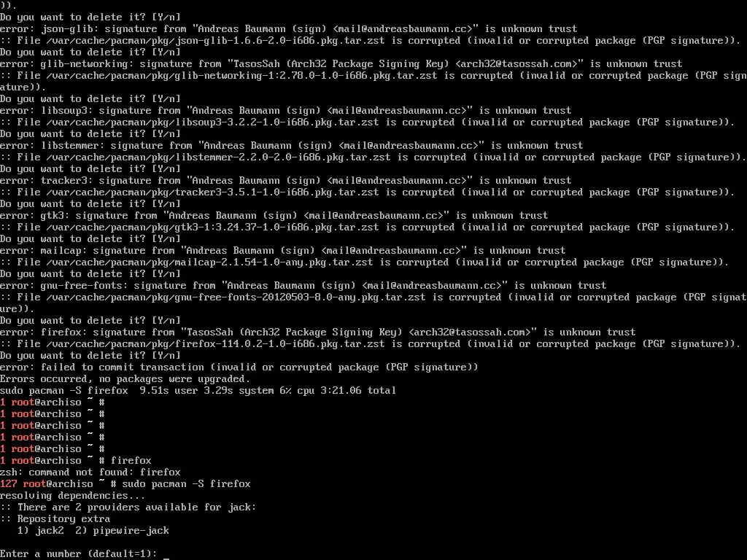Click the mailcap-2.1.54 package file path
Screen dimensions: 747x560
click(209, 262)
